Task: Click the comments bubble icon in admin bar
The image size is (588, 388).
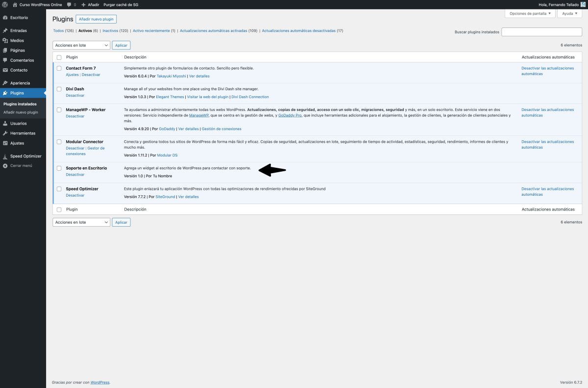Action: pos(69,4)
